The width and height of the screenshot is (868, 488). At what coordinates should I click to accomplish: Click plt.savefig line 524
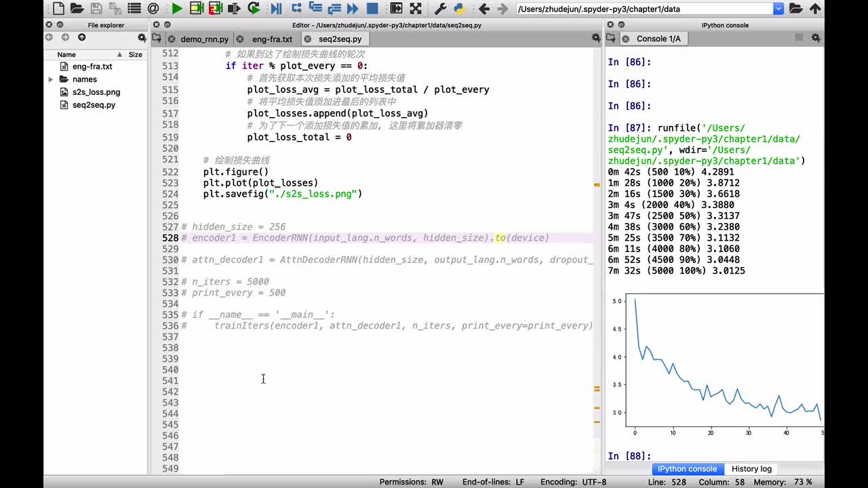283,194
